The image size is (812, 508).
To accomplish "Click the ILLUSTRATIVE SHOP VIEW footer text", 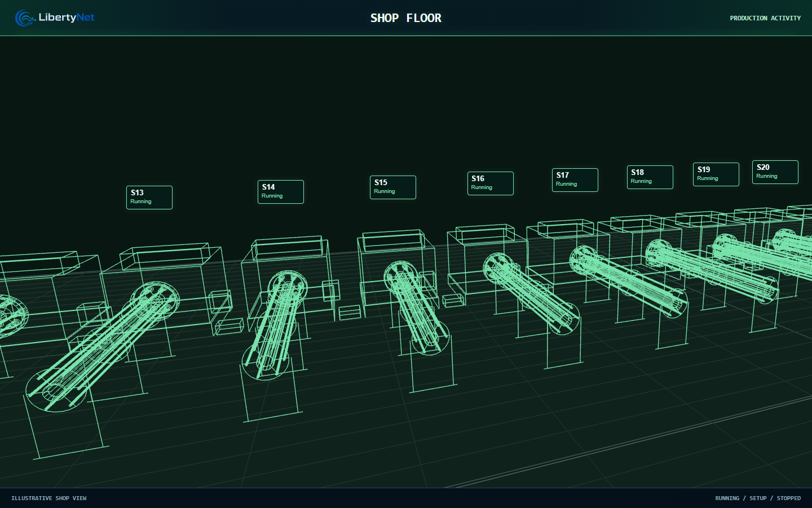I will (x=49, y=498).
